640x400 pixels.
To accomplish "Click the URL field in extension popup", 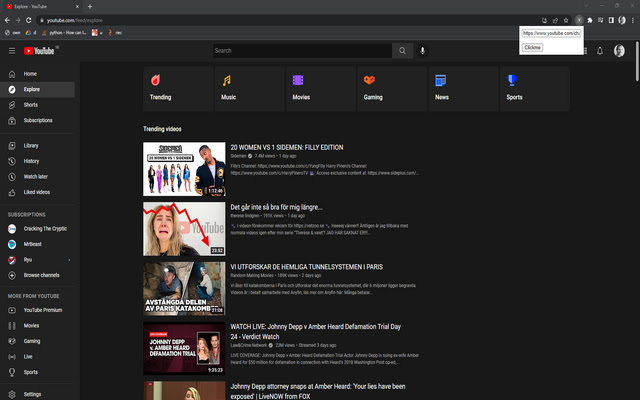I will click(x=551, y=33).
